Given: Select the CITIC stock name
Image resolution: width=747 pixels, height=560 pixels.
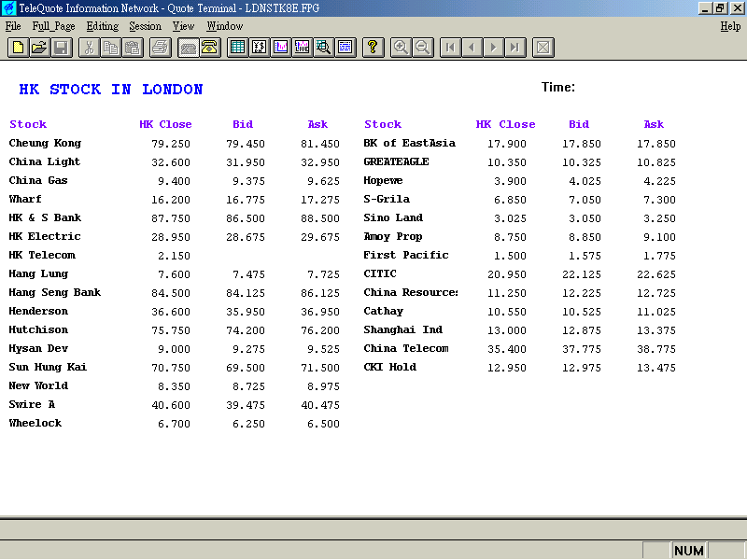Looking at the screenshot, I should [380, 273].
